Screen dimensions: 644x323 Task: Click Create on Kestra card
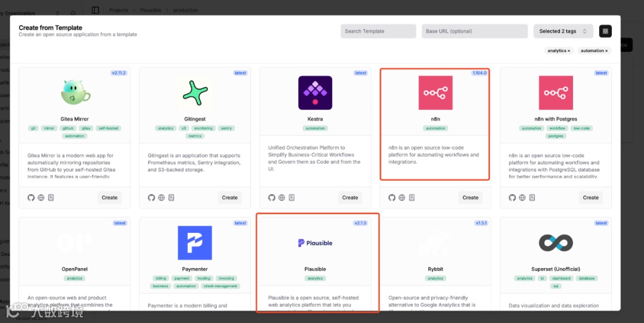(x=350, y=198)
